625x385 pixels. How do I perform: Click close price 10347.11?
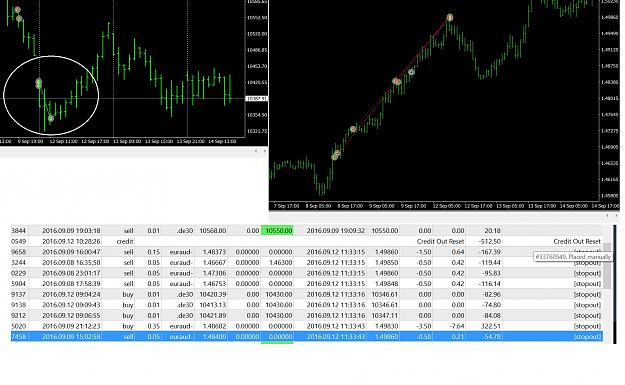(x=385, y=315)
